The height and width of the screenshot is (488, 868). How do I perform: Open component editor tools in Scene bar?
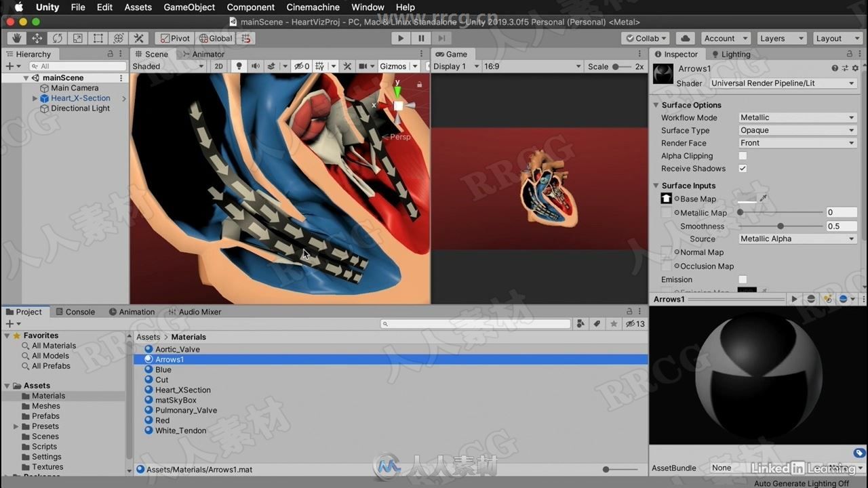click(x=347, y=66)
